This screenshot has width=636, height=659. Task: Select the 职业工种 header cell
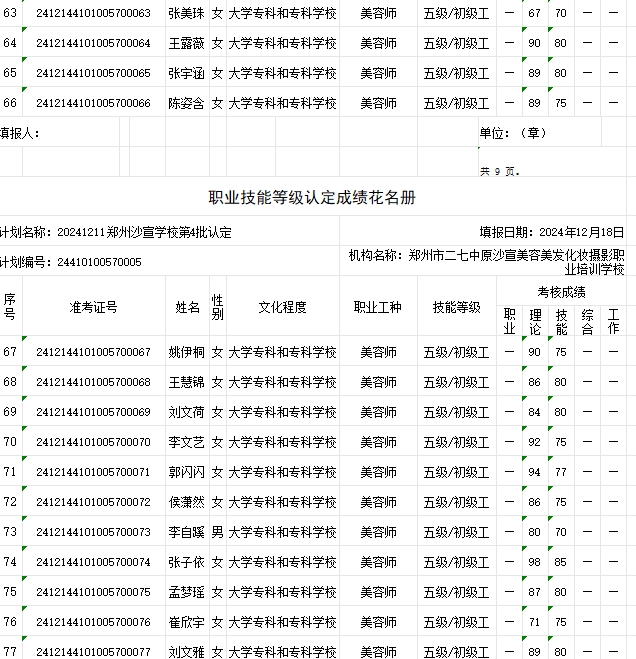click(377, 307)
